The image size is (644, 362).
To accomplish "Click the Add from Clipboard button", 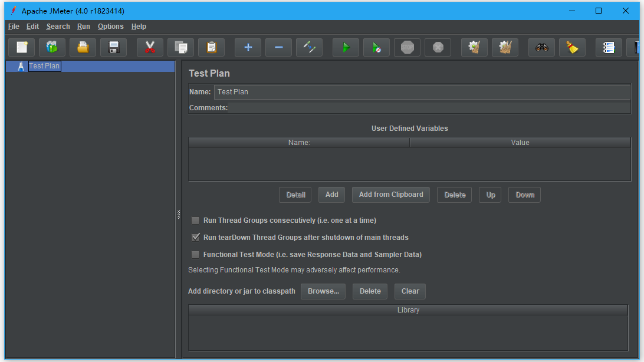I will tap(390, 195).
